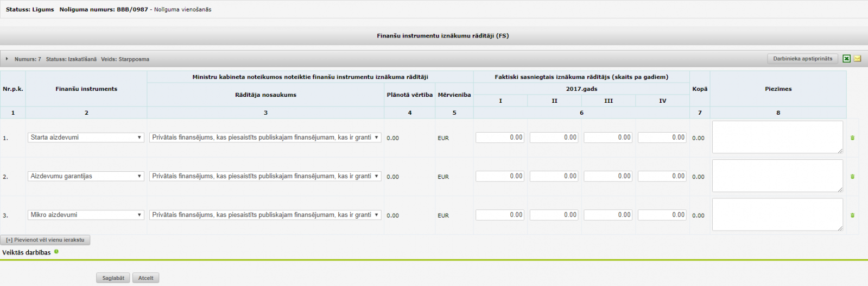Click the yellow envelope mail icon
868x286 pixels.
858,59
